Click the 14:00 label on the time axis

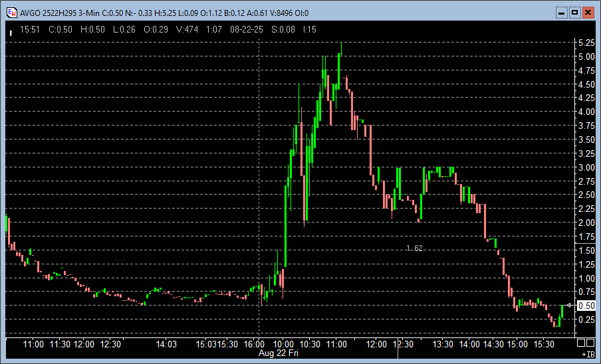[469, 344]
